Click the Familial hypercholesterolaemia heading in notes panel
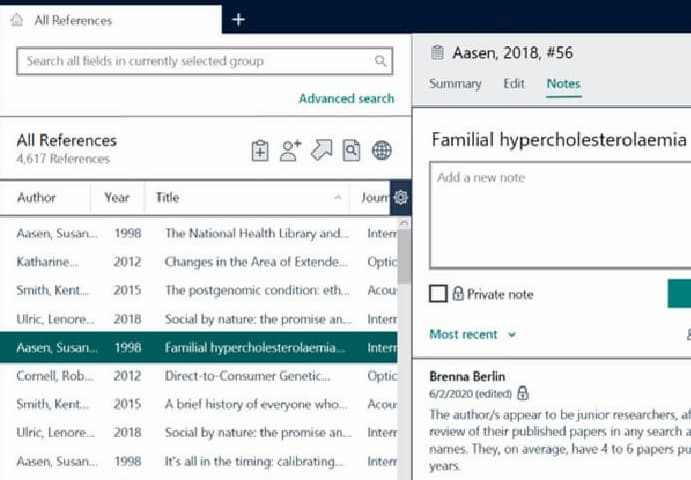 (559, 140)
